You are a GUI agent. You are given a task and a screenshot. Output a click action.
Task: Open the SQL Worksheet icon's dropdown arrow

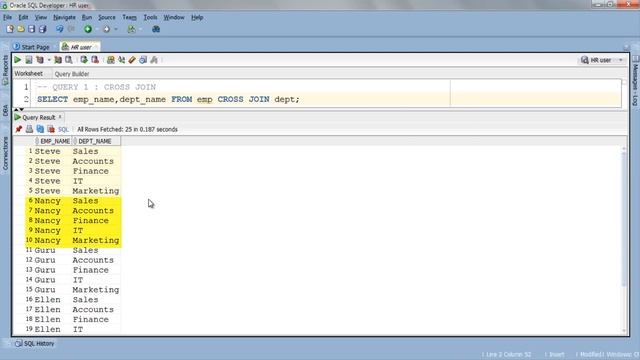tap(140, 29)
